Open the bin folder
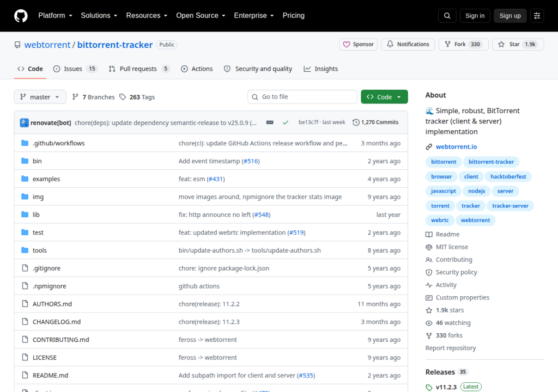 pos(37,161)
